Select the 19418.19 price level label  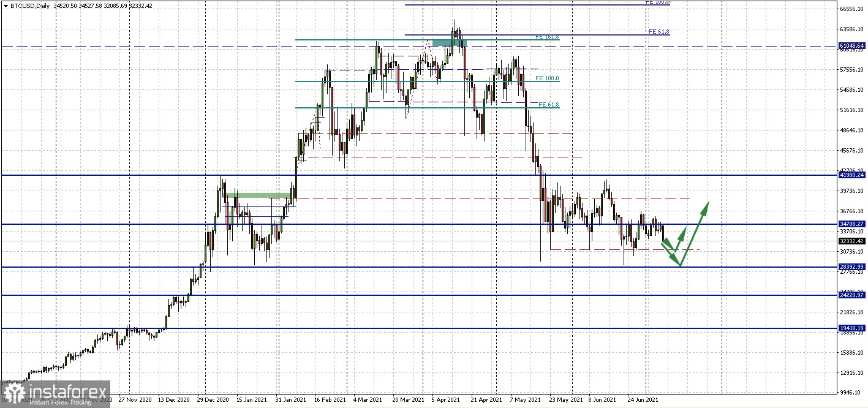point(851,328)
